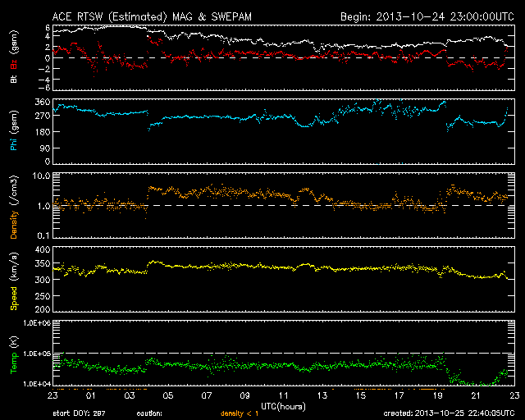
Task: Click the '10.0' value on Density axis
Action: [x=41, y=176]
